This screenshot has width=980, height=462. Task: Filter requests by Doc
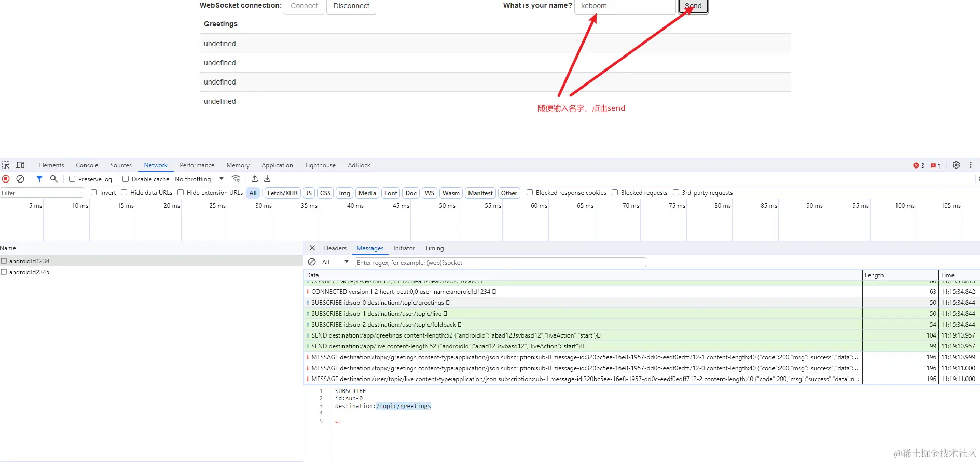411,193
